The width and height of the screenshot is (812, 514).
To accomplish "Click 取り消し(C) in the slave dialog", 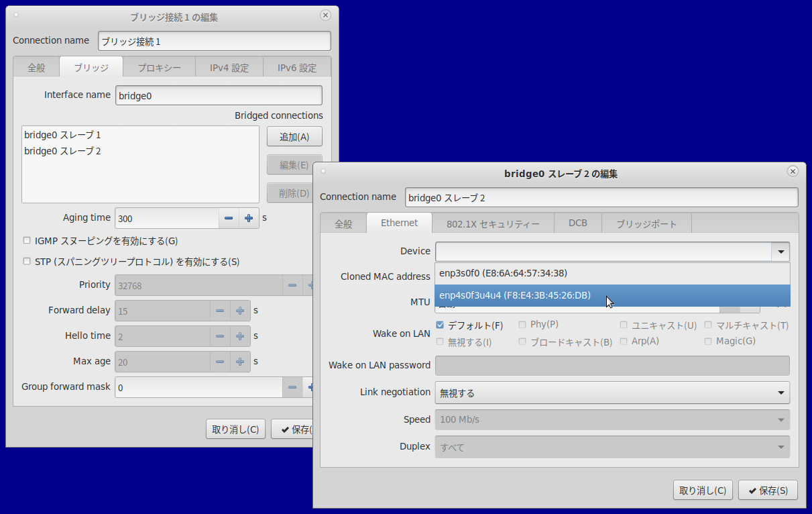I will (x=702, y=491).
